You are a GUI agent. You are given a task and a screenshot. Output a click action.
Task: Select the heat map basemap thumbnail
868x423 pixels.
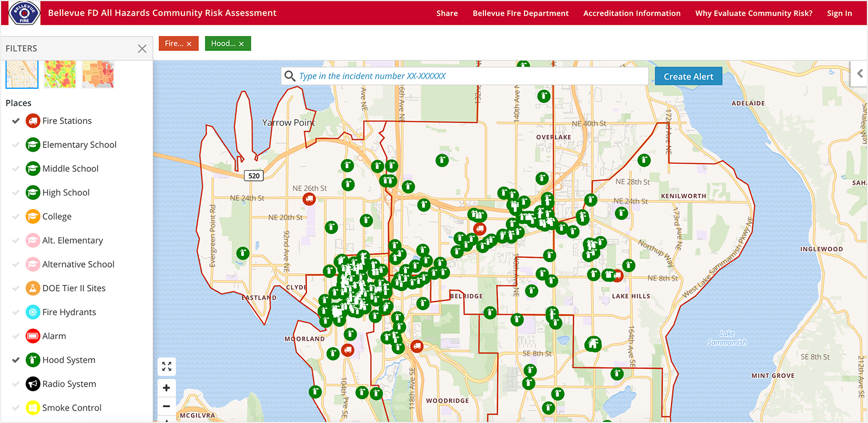(x=60, y=74)
